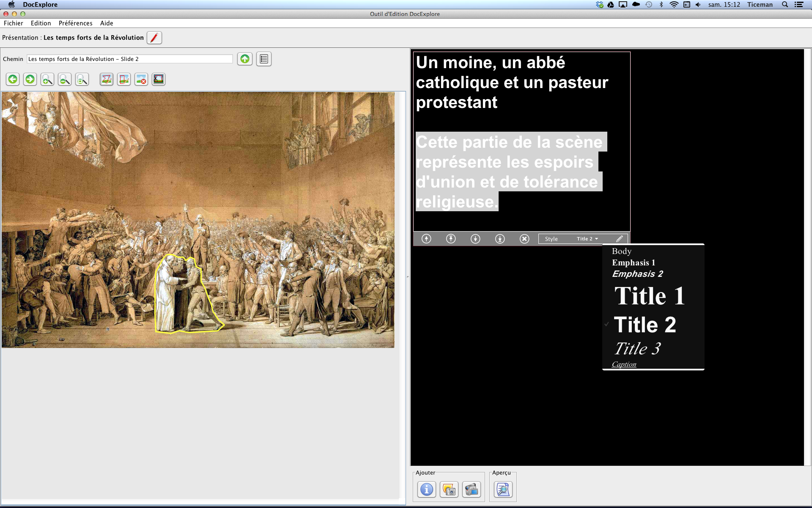Edit presentation title with red pencil button
The image size is (812, 508).
point(154,38)
